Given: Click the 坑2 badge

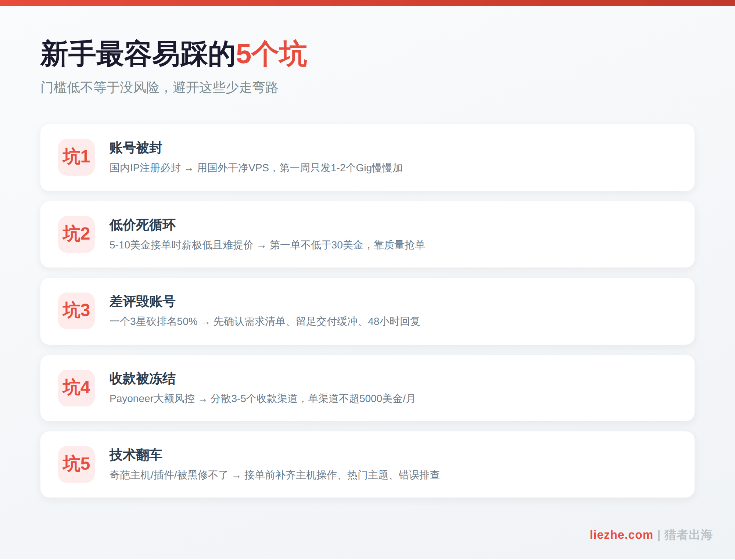Looking at the screenshot, I should point(76,234).
